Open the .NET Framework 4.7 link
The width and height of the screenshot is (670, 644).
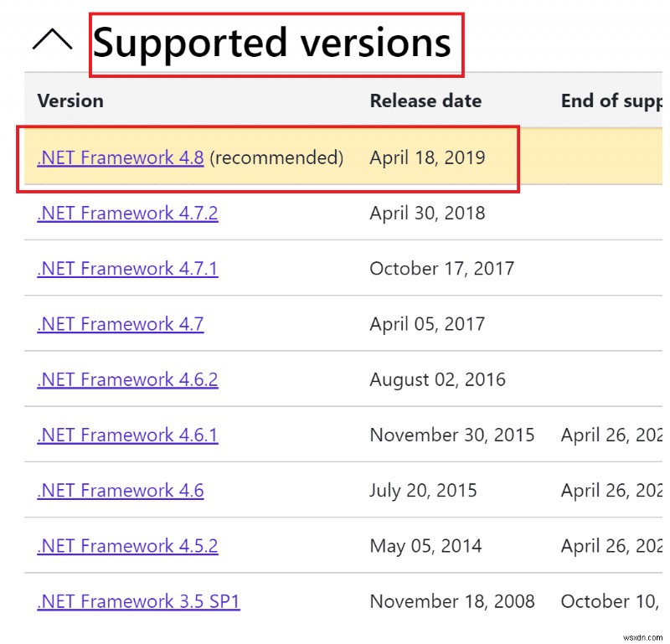pos(120,323)
